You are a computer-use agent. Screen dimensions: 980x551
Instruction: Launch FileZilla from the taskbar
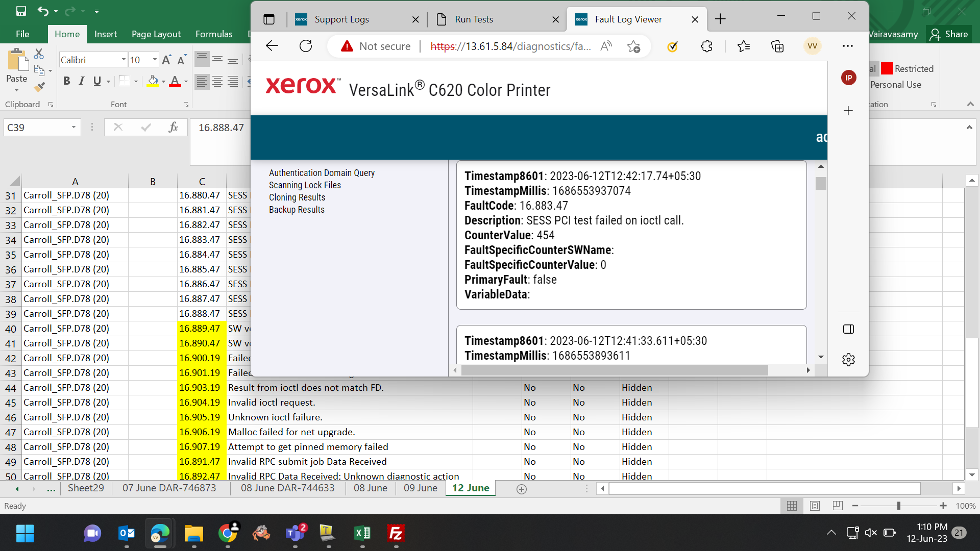[396, 534]
